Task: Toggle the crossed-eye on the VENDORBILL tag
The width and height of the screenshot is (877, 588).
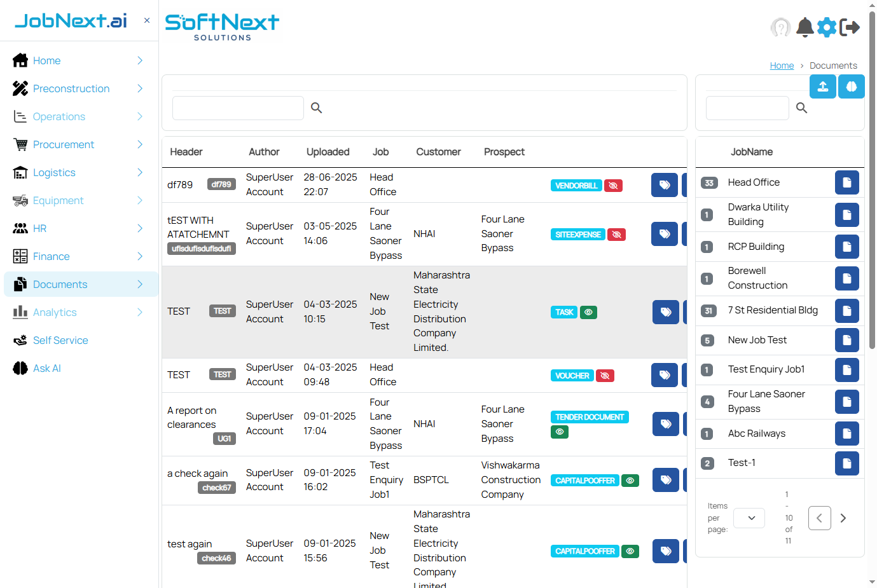Action: [612, 185]
